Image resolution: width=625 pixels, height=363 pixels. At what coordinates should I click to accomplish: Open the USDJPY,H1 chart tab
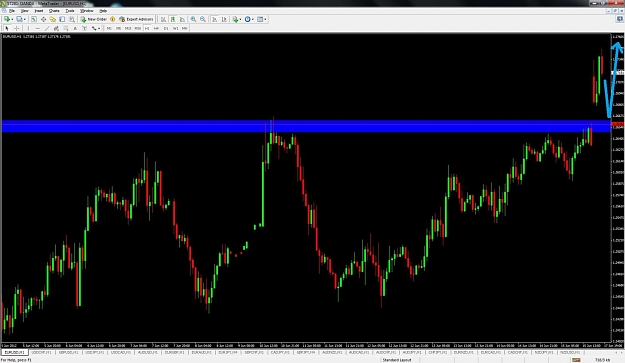(x=94, y=353)
